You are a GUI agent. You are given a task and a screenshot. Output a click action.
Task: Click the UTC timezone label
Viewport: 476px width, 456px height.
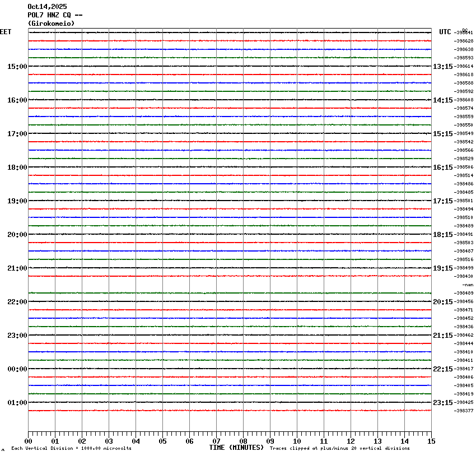tap(445, 32)
